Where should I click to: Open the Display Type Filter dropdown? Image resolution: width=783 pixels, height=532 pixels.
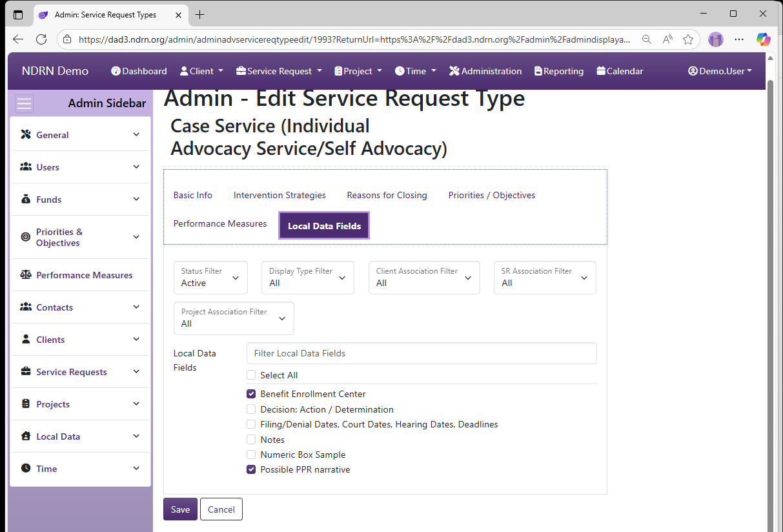coord(308,278)
